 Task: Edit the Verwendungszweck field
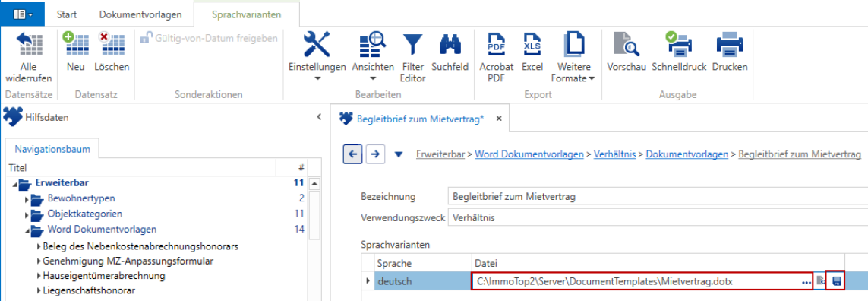click(x=657, y=218)
